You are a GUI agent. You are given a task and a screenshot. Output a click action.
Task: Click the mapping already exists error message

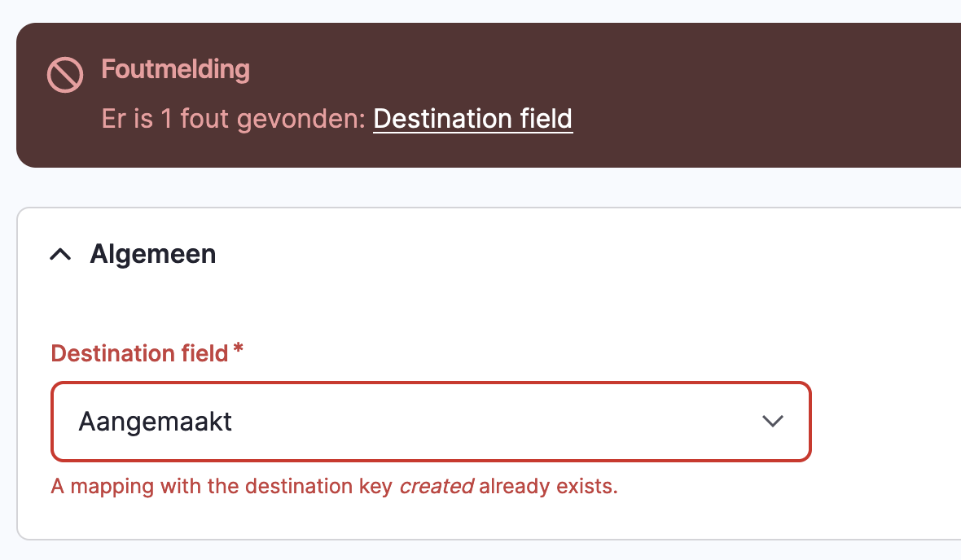pos(334,486)
